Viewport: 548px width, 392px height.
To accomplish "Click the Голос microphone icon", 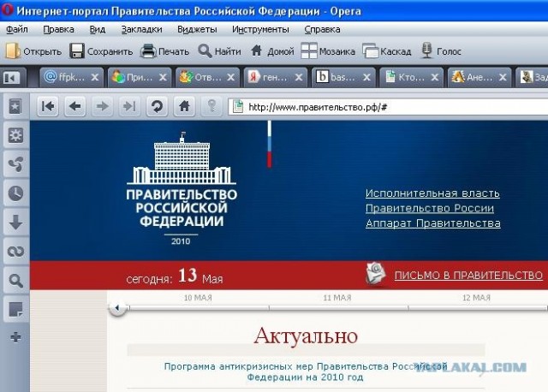I will click(x=426, y=51).
